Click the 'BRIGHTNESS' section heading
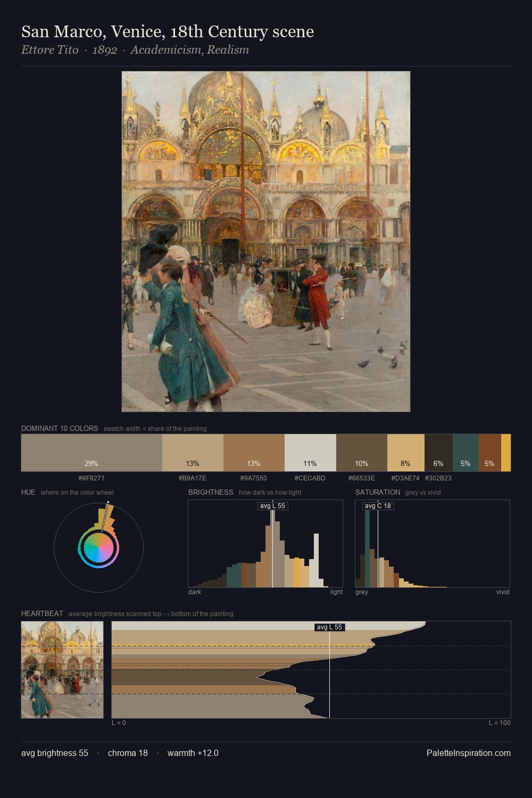 pos(211,492)
